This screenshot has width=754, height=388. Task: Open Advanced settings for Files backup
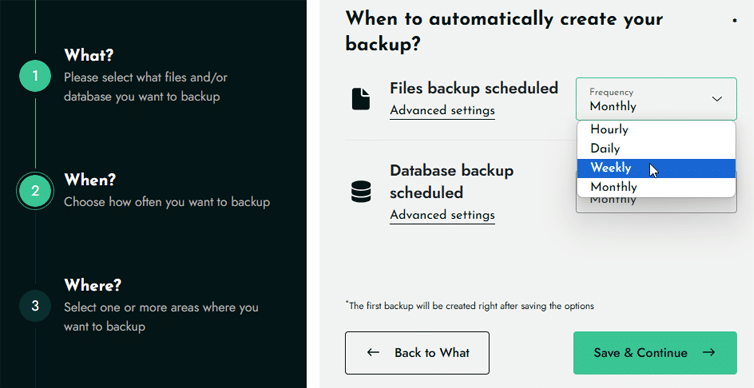point(442,111)
